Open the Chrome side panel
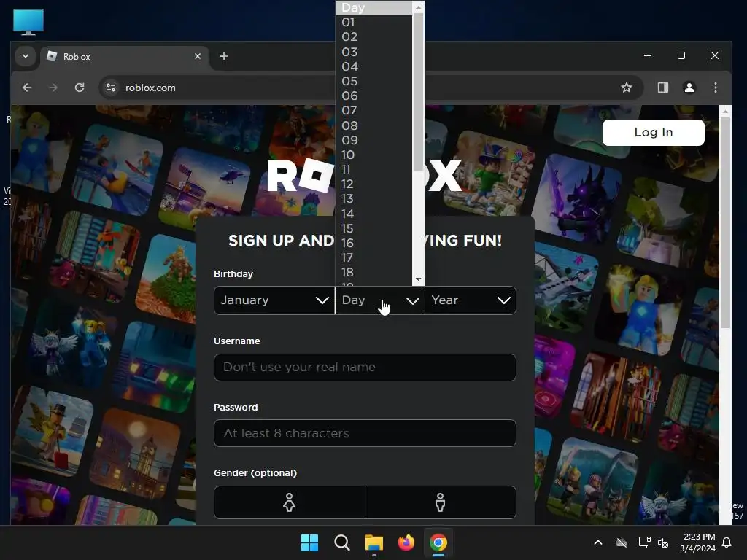Image resolution: width=747 pixels, height=560 pixels. coord(662,87)
